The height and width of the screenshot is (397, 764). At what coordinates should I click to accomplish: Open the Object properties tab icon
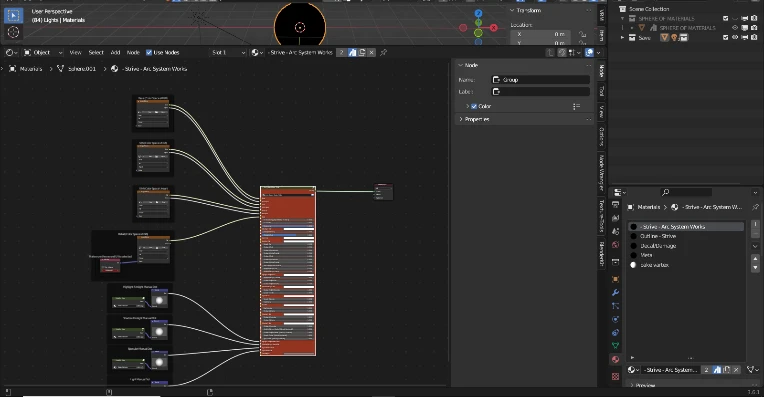615,279
